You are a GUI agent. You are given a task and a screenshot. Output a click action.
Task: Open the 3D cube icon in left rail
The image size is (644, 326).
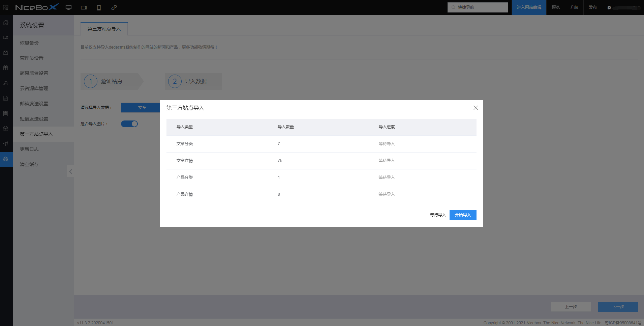tap(6, 129)
